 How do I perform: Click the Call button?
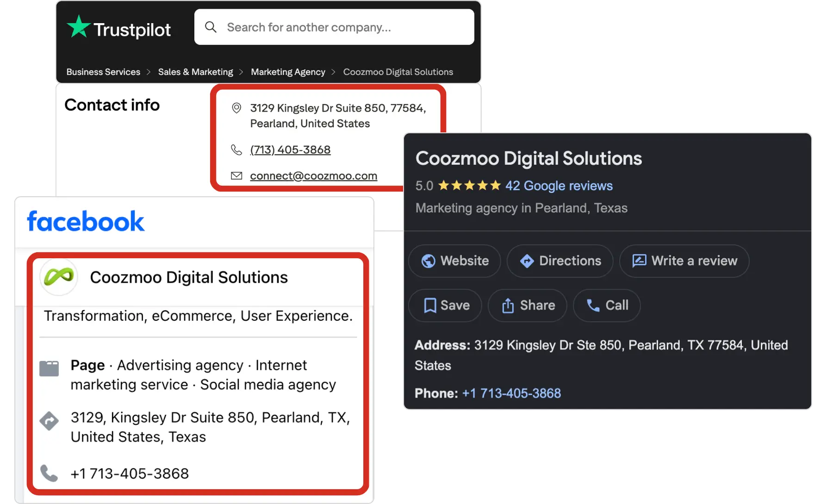607,305
